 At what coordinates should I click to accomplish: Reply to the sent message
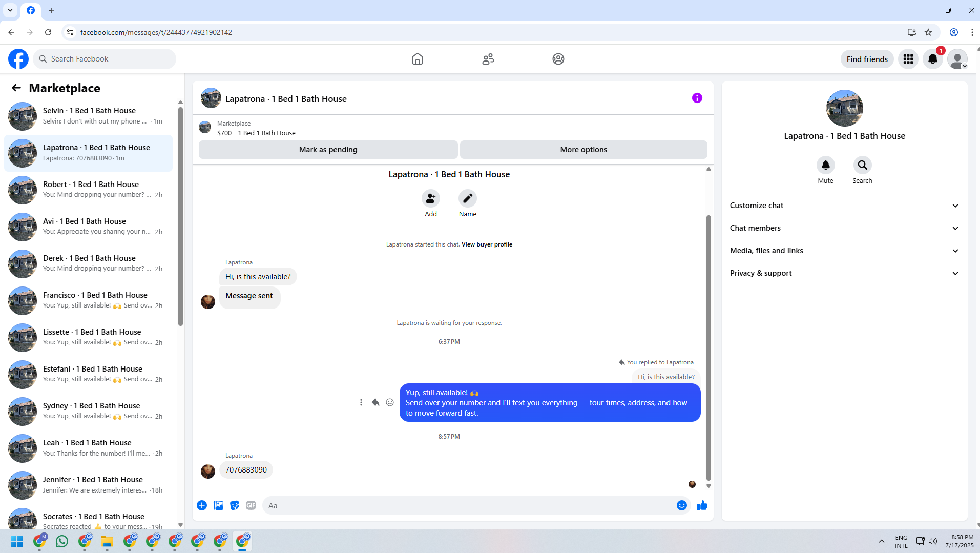coord(376,403)
